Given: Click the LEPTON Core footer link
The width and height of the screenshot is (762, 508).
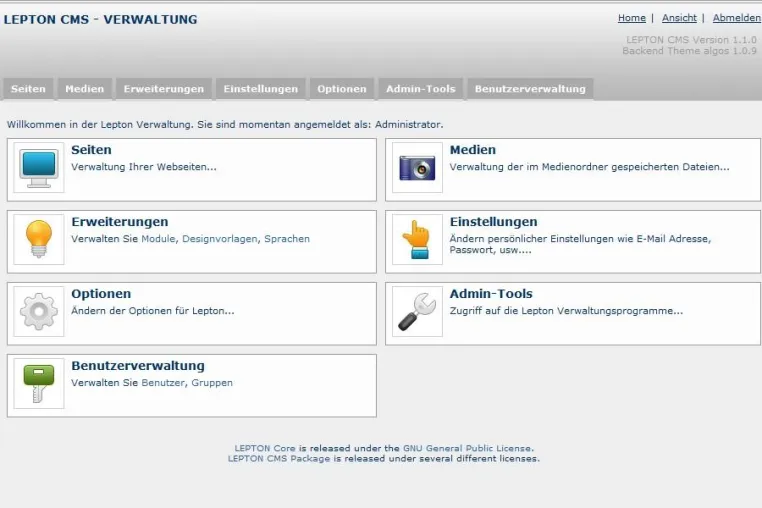Looking at the screenshot, I should (265, 448).
